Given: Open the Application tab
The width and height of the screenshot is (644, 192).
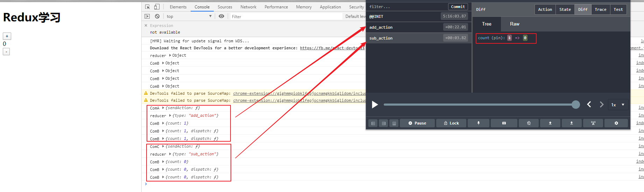Looking at the screenshot, I should click(x=330, y=7).
